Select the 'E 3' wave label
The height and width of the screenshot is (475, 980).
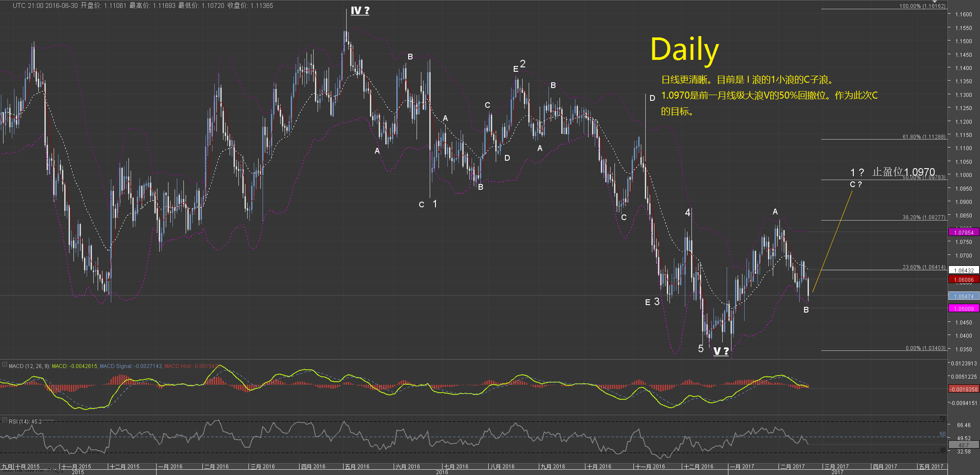click(x=652, y=302)
